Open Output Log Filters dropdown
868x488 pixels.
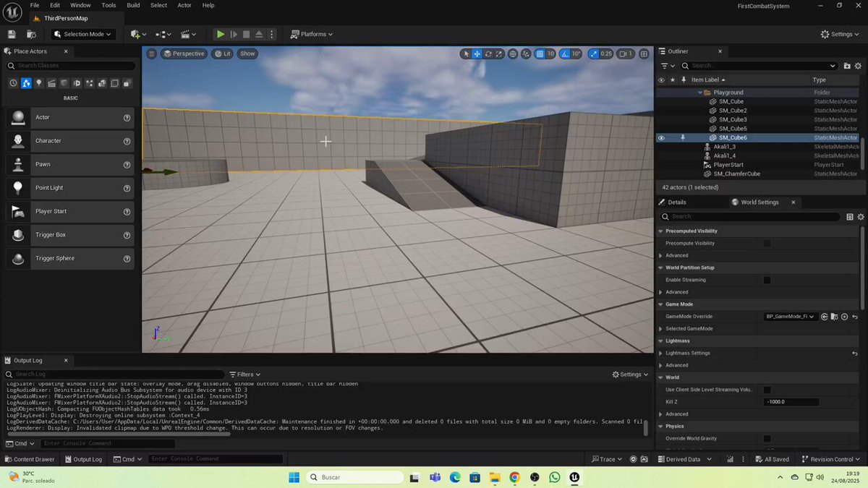point(244,374)
